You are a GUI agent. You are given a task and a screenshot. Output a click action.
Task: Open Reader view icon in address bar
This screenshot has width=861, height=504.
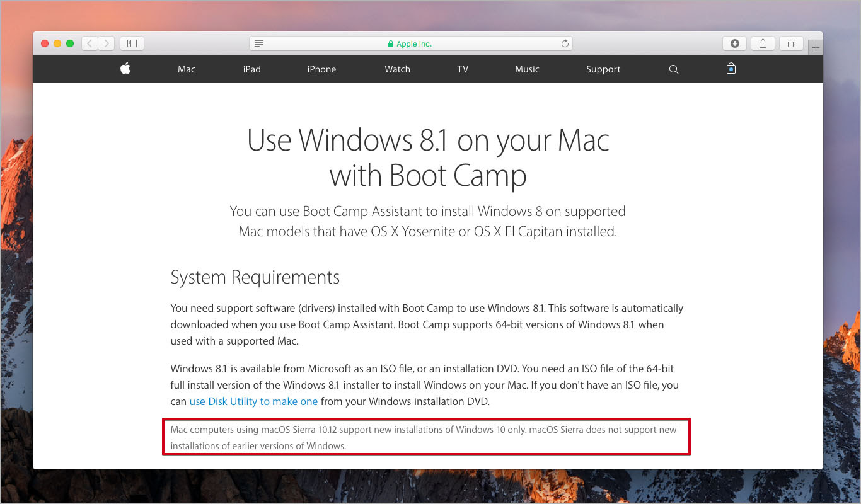(x=259, y=43)
